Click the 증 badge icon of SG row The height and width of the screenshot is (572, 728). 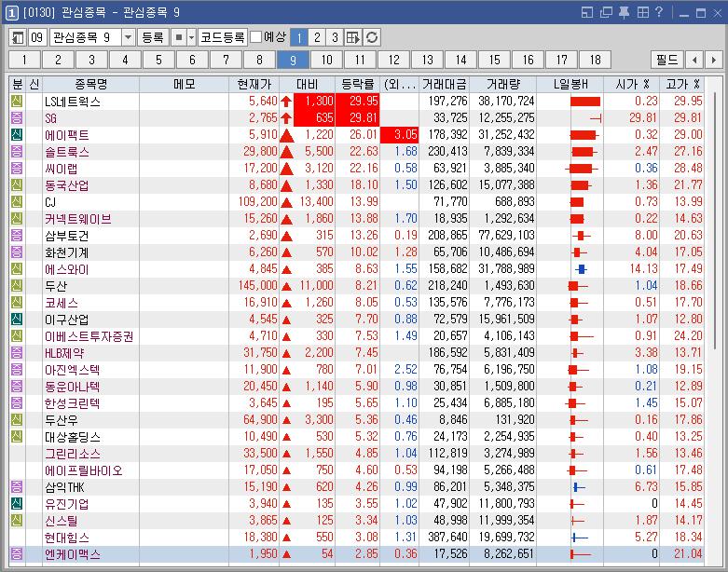pyautogui.click(x=17, y=117)
